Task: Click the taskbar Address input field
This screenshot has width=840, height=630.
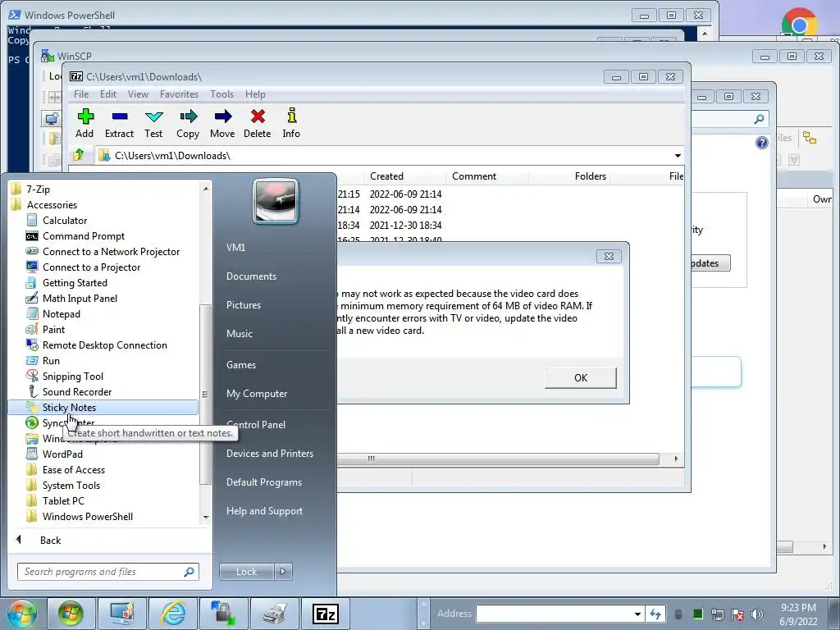Action: tap(555, 614)
